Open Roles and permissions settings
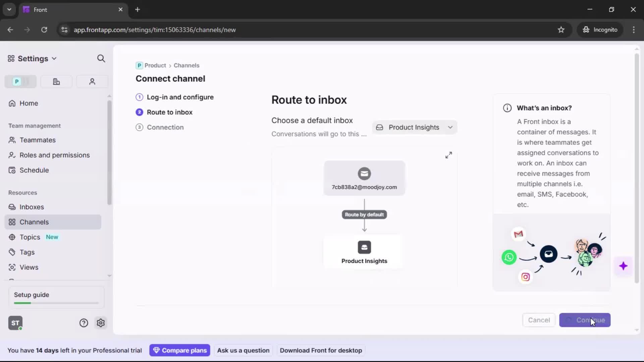This screenshot has width=644, height=362. coord(55,155)
